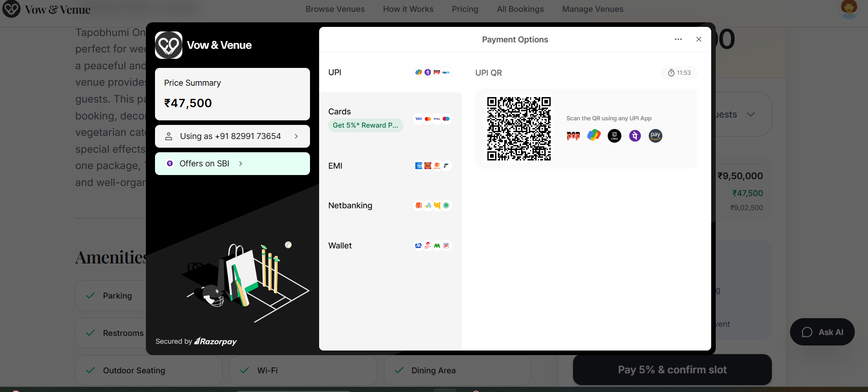Click the Pay 5% & confirm slot button

pyautogui.click(x=672, y=370)
